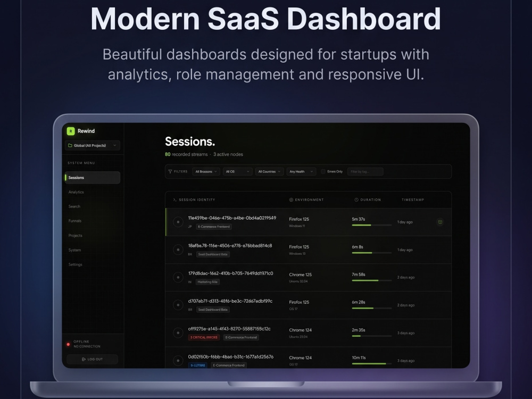The height and width of the screenshot is (399, 532).
Task: Click '3 active nodes' text
Action: coord(228,154)
